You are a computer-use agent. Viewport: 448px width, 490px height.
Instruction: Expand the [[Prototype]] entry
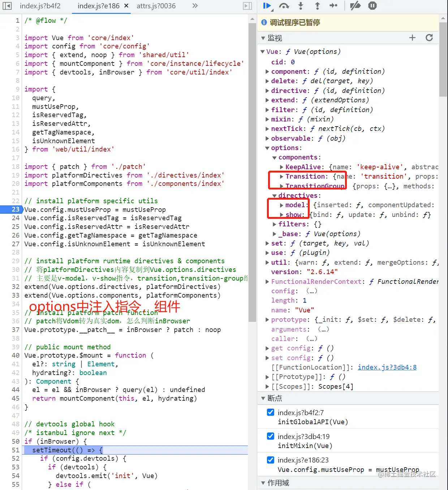point(267,377)
